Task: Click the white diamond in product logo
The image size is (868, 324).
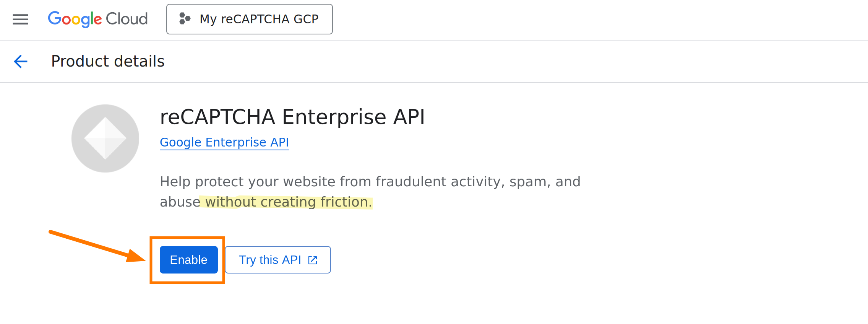Action: 105,138
